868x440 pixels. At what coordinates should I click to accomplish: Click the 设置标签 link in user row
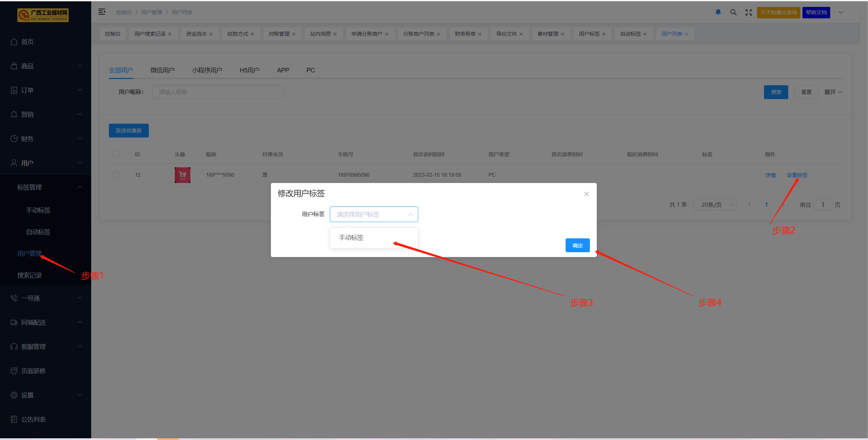click(x=797, y=175)
